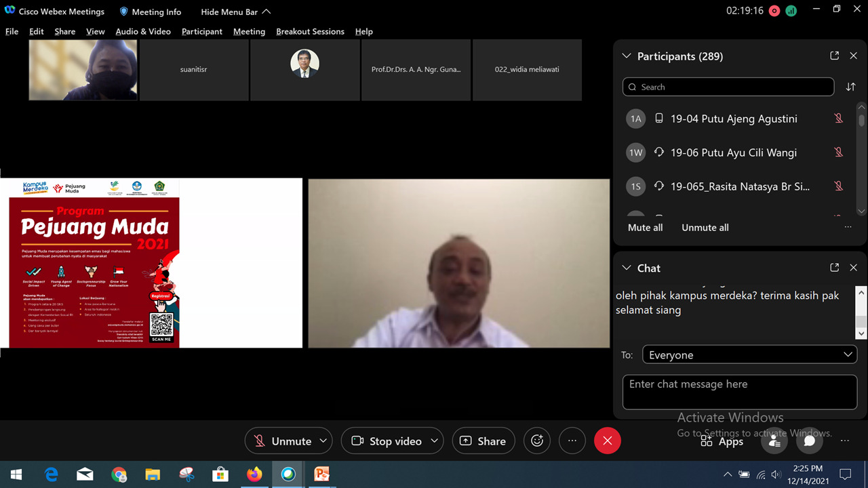Open audio options arrow next to Unmute

tap(323, 441)
